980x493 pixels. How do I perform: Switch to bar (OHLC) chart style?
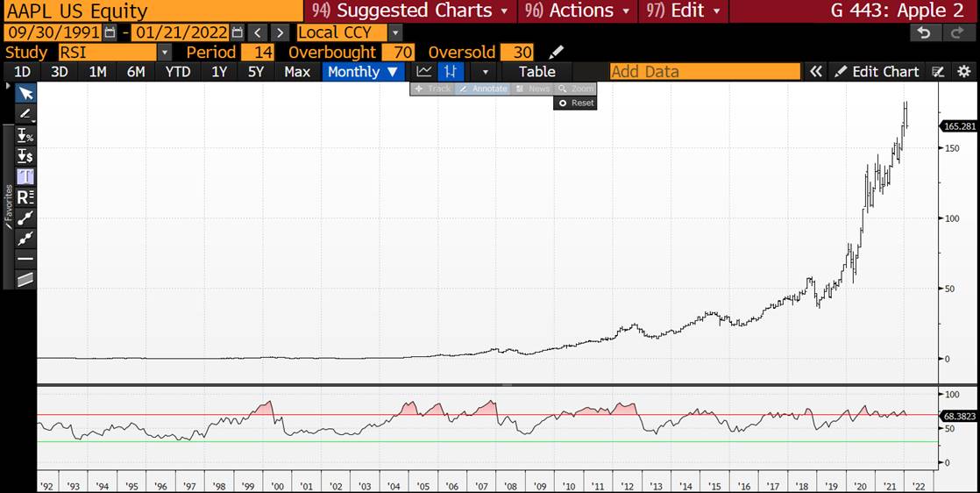click(450, 72)
